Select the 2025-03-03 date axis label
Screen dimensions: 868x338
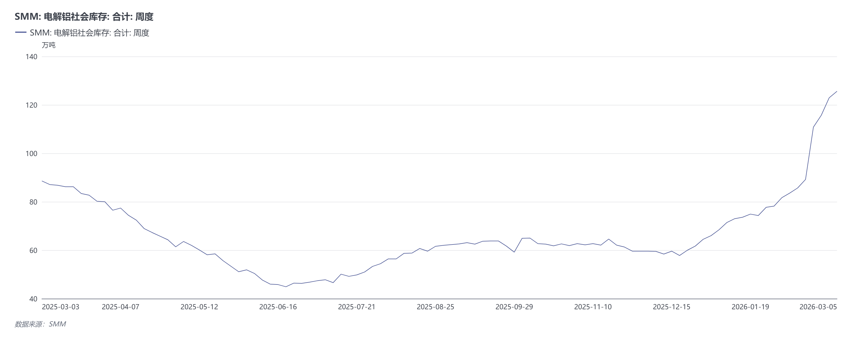click(60, 307)
